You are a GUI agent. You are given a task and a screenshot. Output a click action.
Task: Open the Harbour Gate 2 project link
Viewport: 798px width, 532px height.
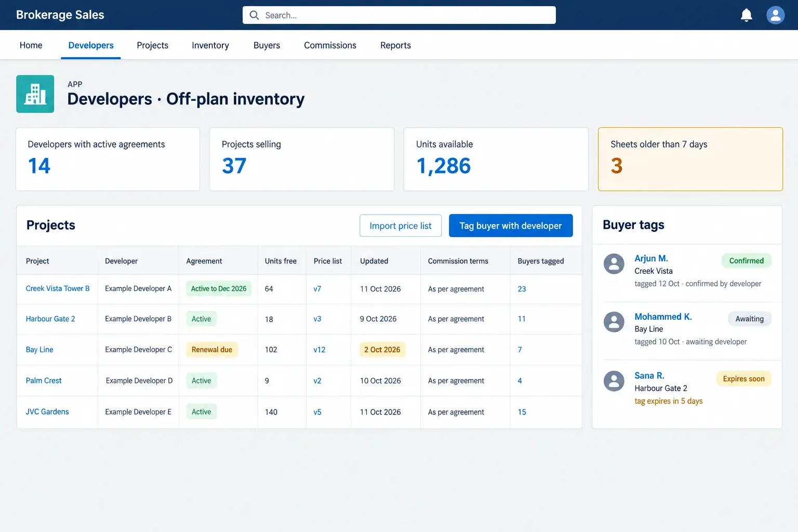click(50, 318)
